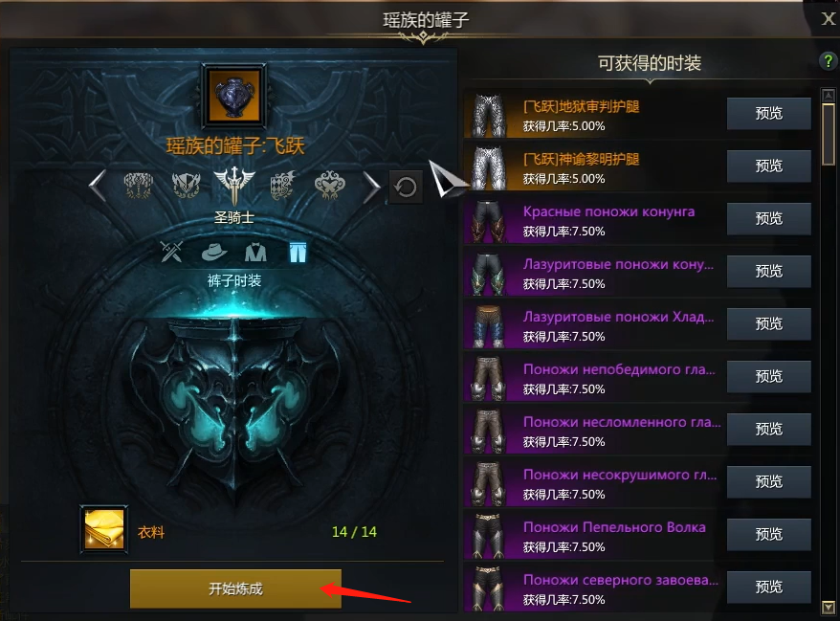Screen dimensions: 840x621
Task: Show previous classes with left arrow
Action: click(x=98, y=186)
